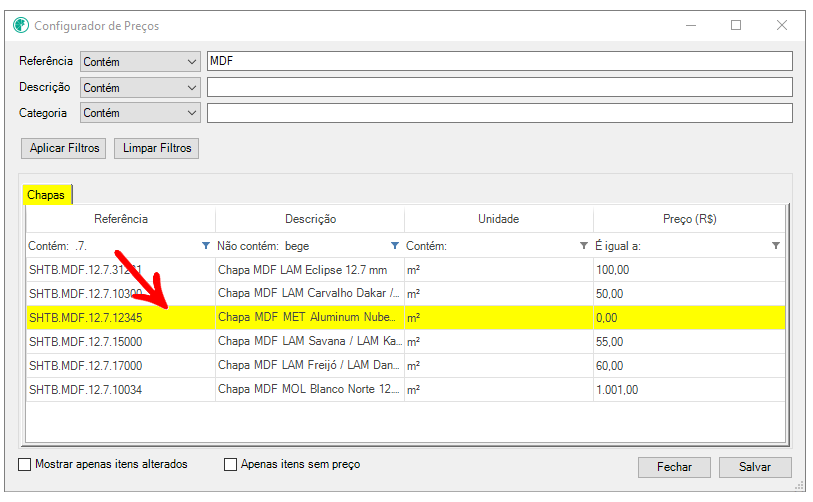813x502 pixels.
Task: Select row SHTB.MDF.12.7.17000
Action: coord(405,366)
